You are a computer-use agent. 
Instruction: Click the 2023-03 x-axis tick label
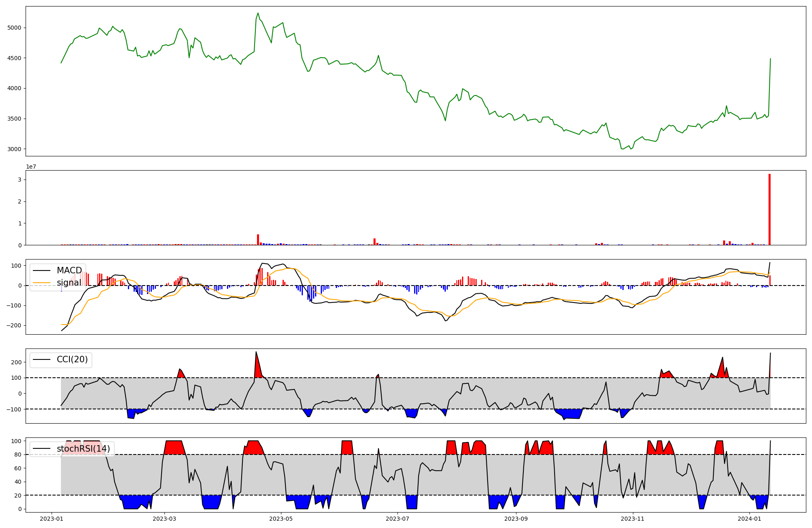(164, 519)
